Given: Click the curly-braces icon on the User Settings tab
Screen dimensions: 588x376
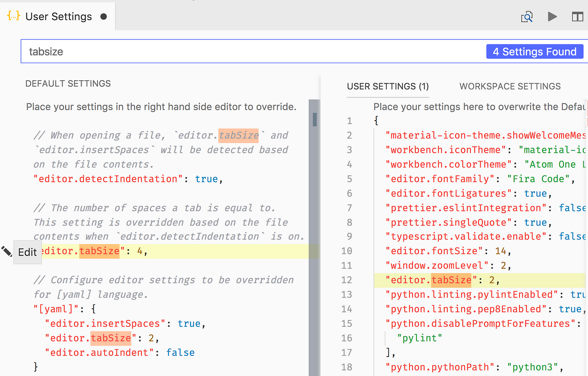Looking at the screenshot, I should (x=13, y=16).
